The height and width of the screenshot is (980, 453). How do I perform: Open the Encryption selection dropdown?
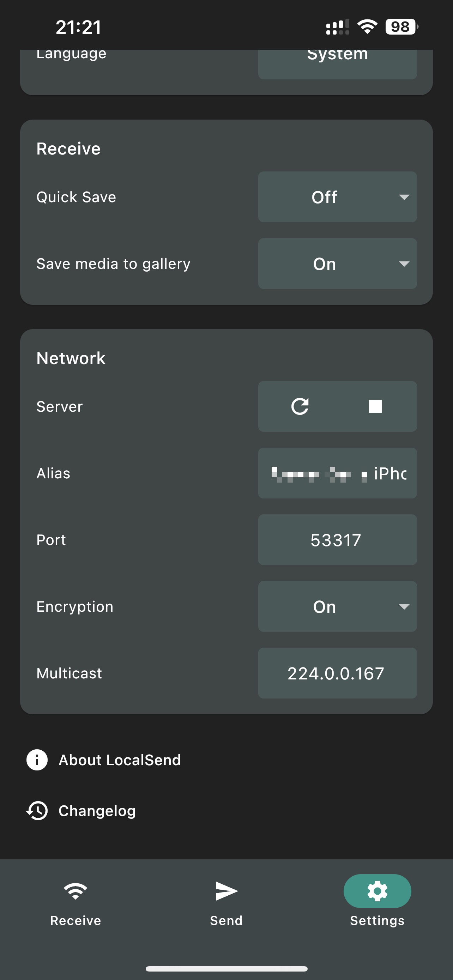[x=337, y=606]
